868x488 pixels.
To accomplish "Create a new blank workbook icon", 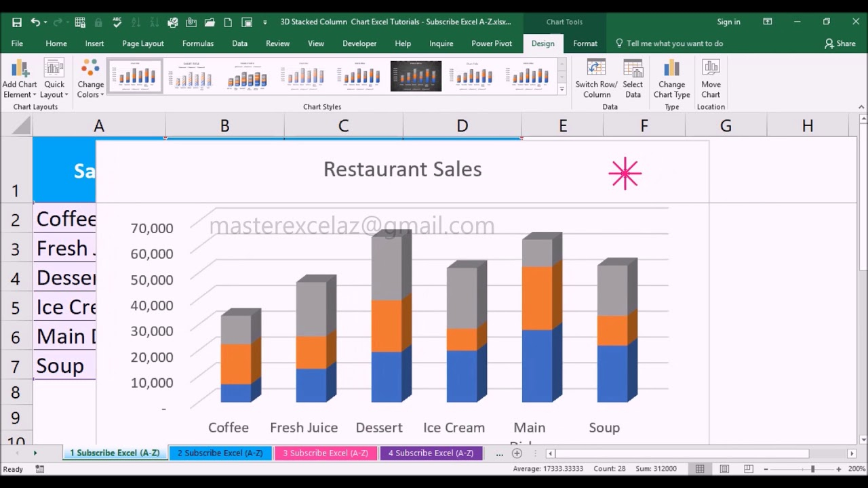I will tap(228, 22).
